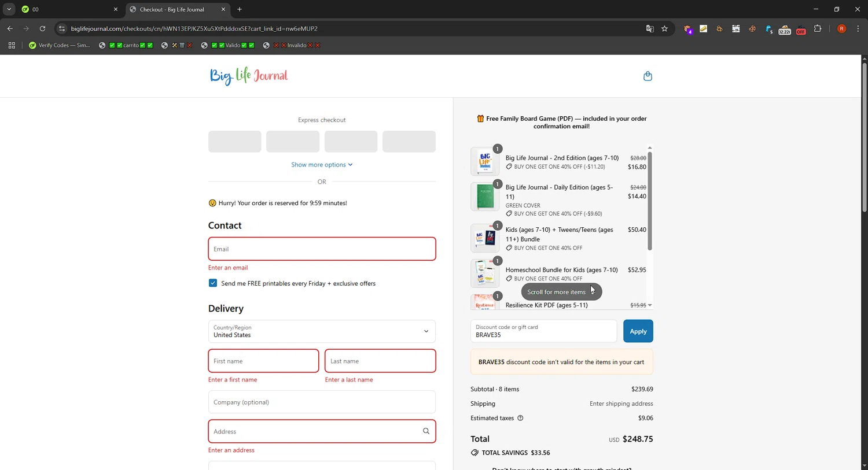Image resolution: width=868 pixels, height=470 pixels.
Task: Switch to the tab titled 00
Action: coord(69,9)
